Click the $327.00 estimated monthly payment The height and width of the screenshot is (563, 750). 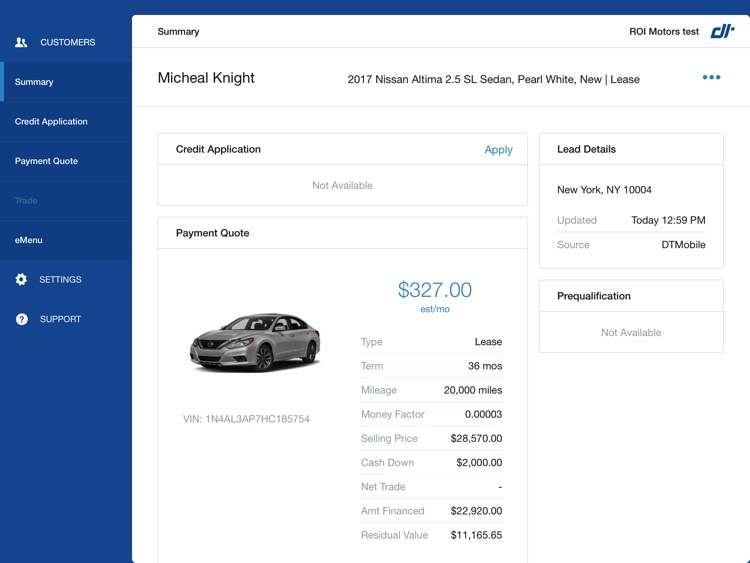click(434, 290)
